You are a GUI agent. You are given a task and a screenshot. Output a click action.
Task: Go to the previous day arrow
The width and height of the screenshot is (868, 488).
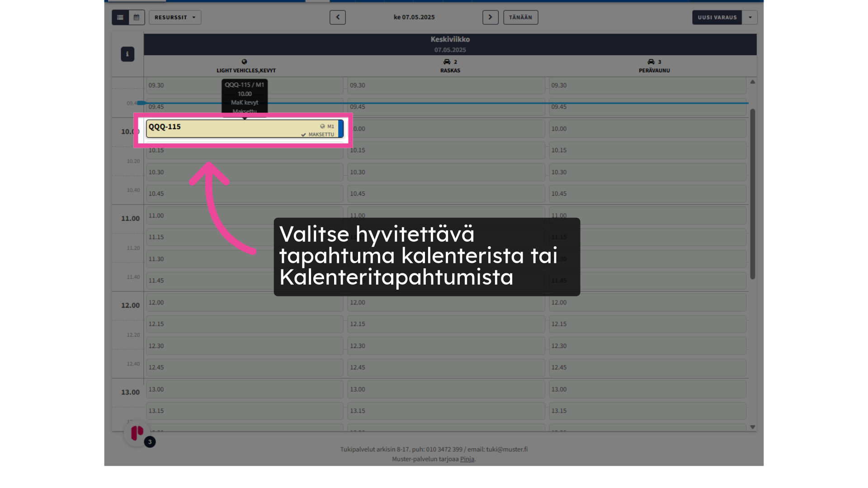(x=338, y=17)
